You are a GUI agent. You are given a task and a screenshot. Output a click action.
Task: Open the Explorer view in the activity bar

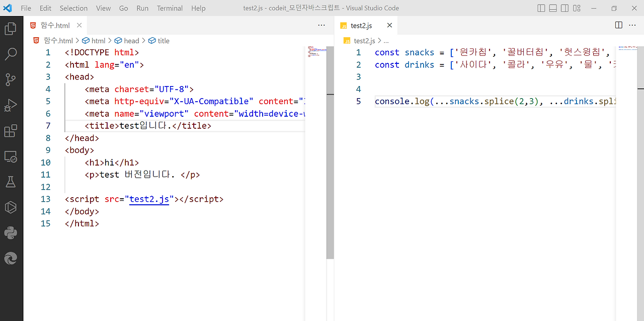(x=11, y=28)
